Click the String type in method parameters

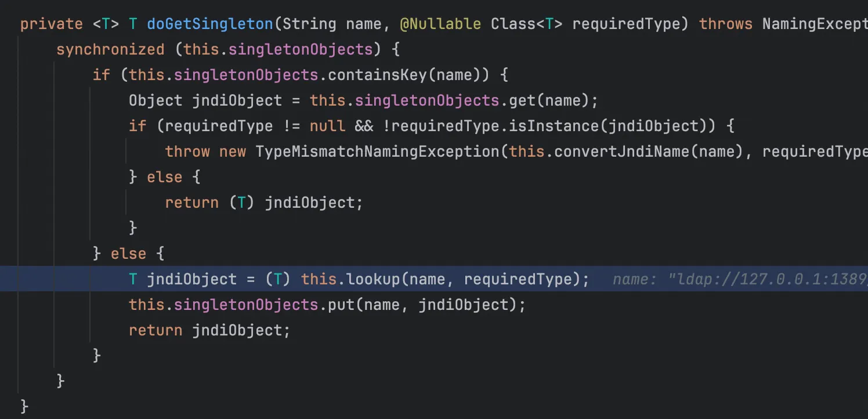coord(309,24)
